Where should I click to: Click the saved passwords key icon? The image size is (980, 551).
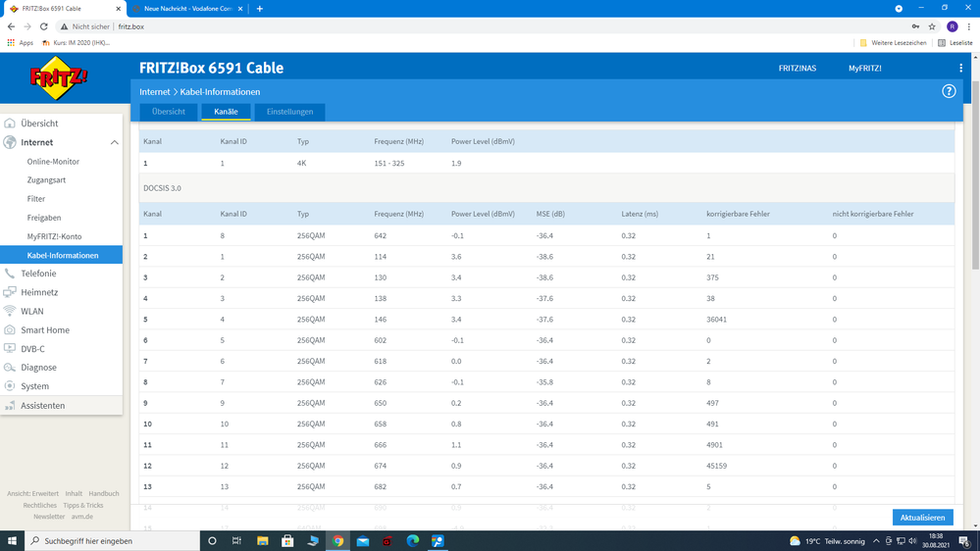[x=915, y=26]
